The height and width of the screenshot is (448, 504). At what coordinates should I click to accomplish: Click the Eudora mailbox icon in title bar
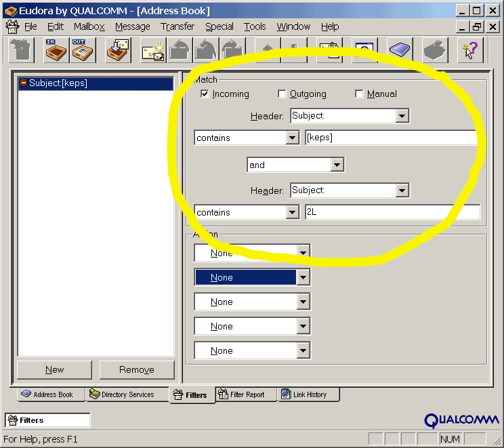[x=11, y=11]
